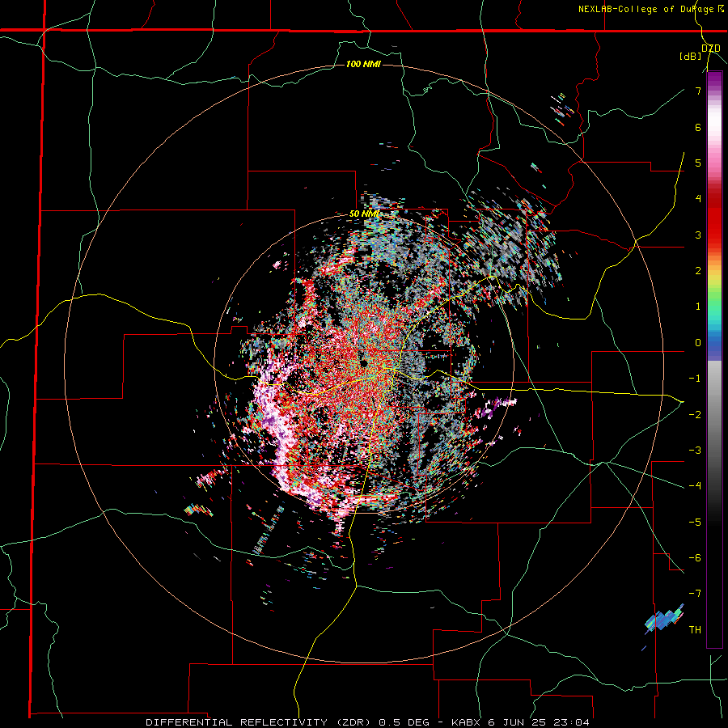The width and height of the screenshot is (728, 728).
Task: Click the 0 tick label on color scale
Action: tap(698, 343)
